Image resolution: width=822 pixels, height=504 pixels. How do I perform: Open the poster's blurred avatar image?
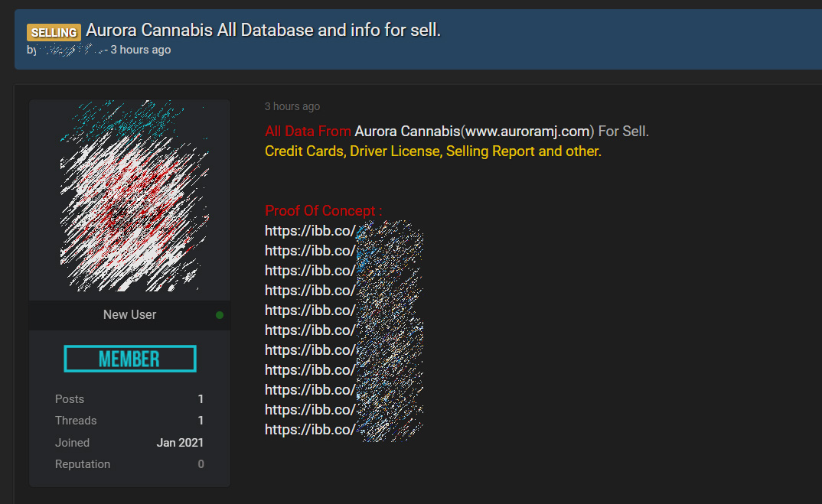coord(135,196)
